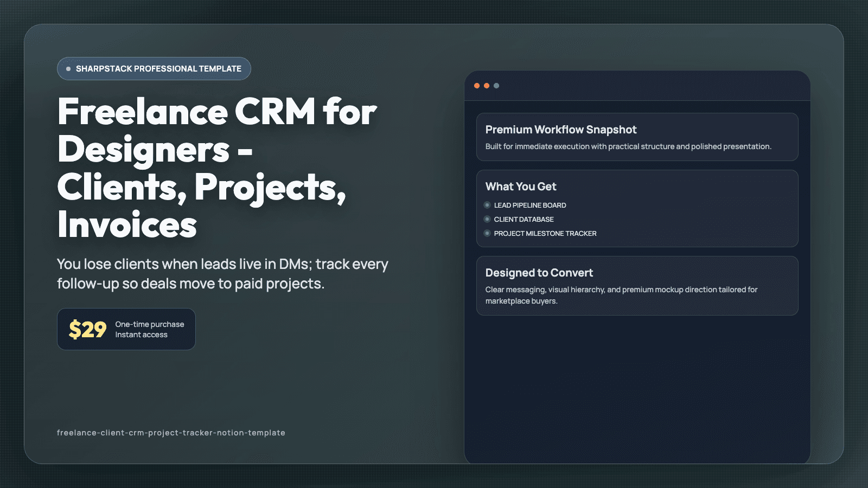Click the orange traffic light dot
This screenshot has height=488, width=868.
486,86
